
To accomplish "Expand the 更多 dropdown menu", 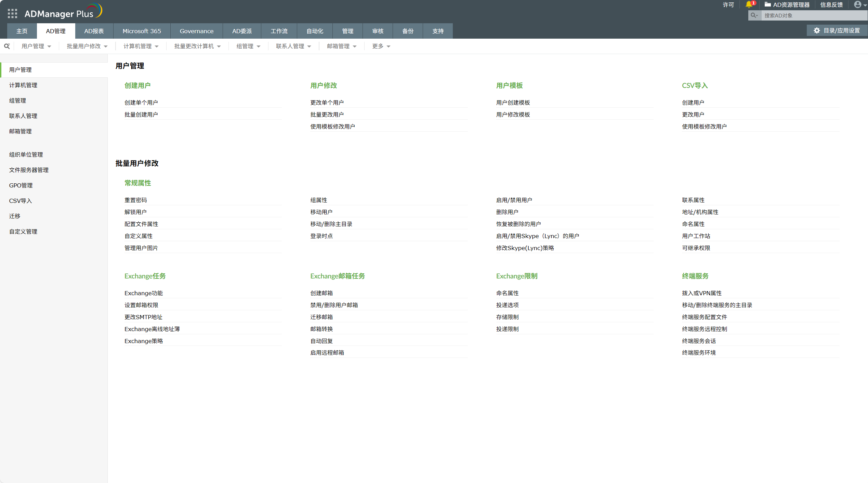I will [x=381, y=46].
